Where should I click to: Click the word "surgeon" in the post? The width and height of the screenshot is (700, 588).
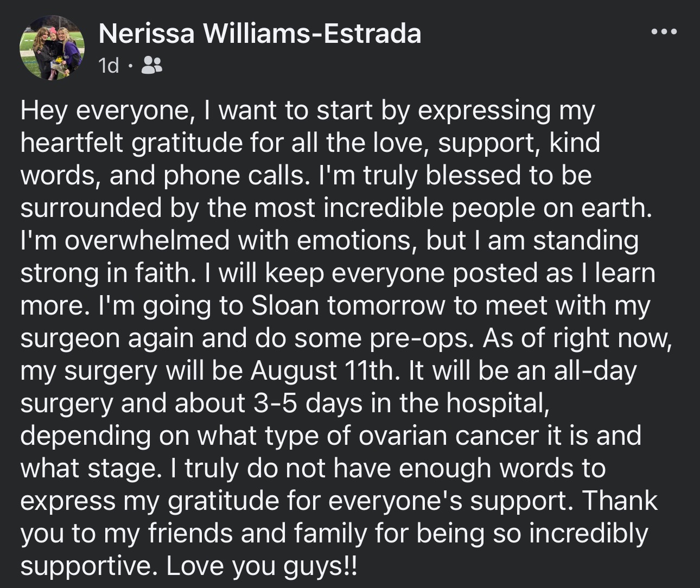[69, 338]
